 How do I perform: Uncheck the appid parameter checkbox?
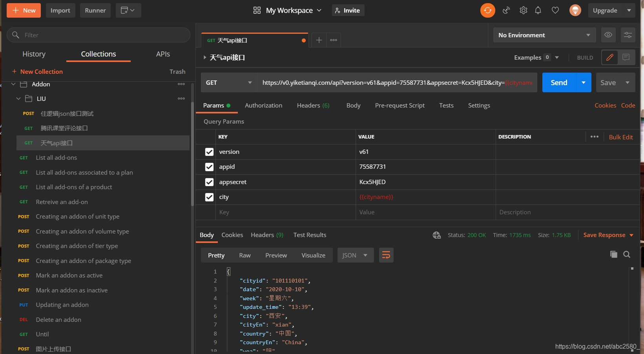coord(209,167)
